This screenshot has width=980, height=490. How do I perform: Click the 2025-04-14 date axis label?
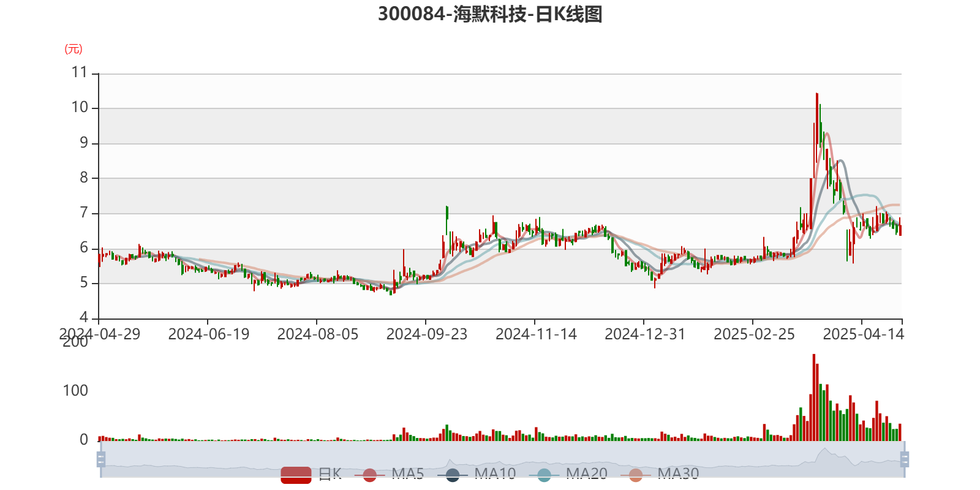point(863,334)
